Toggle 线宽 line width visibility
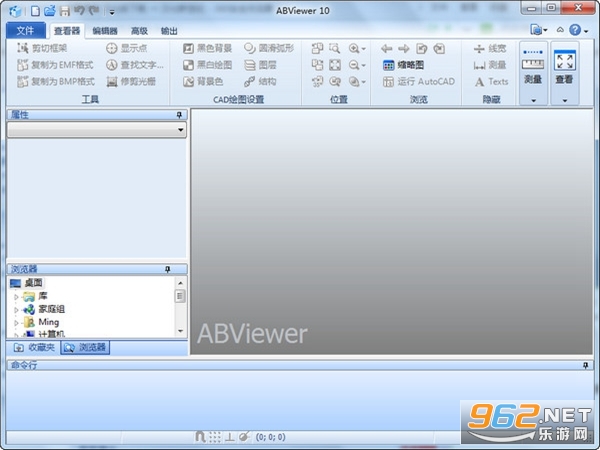 pos(490,49)
